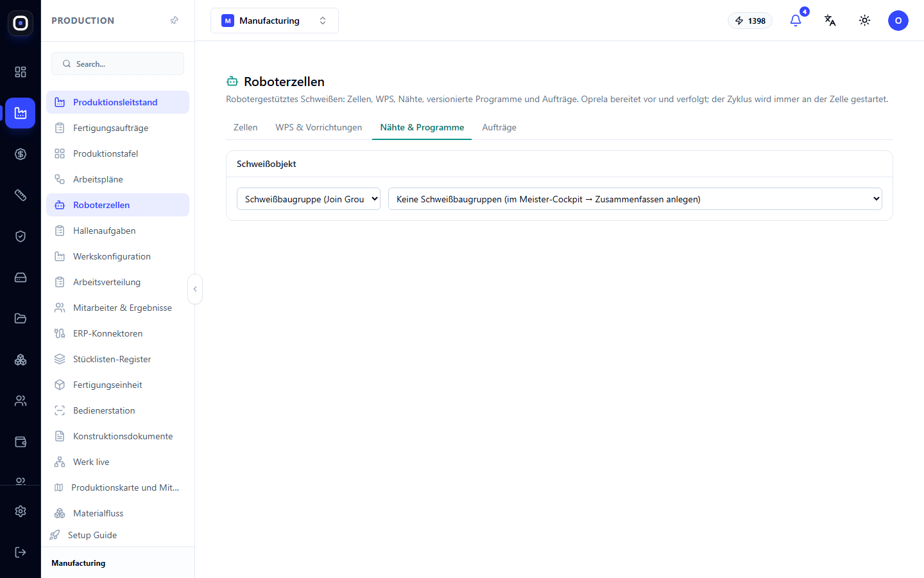Click the 1398 credits badge
The height and width of the screenshot is (578, 924).
point(750,21)
